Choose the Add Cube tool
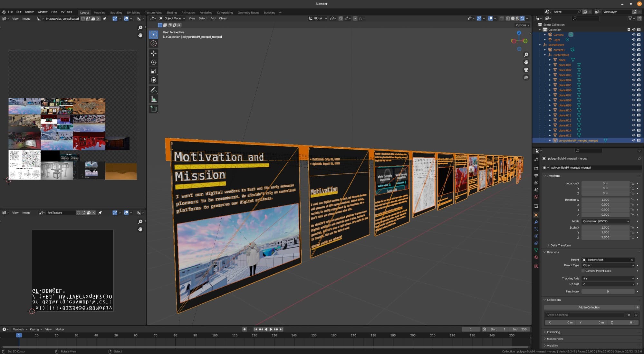 click(x=154, y=109)
